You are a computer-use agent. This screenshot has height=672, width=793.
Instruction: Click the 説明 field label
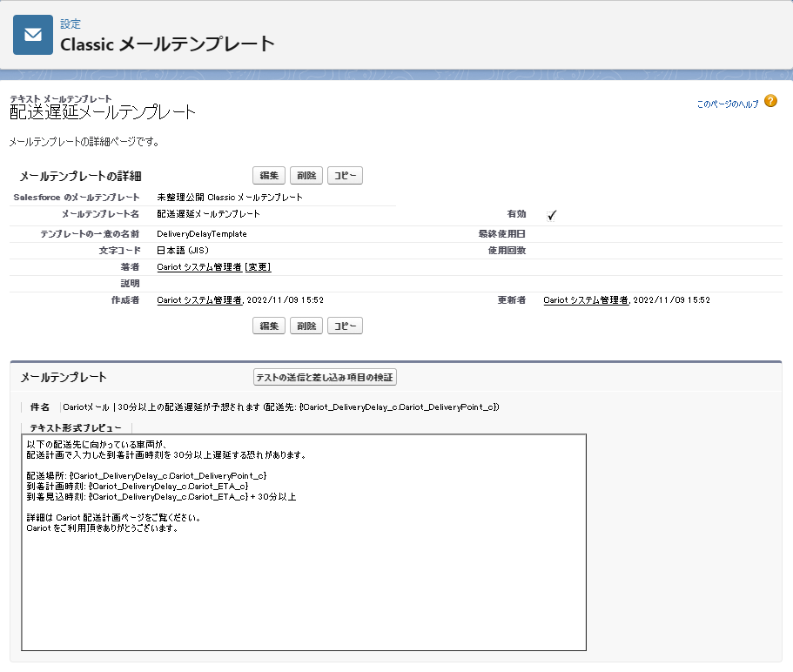click(x=130, y=284)
